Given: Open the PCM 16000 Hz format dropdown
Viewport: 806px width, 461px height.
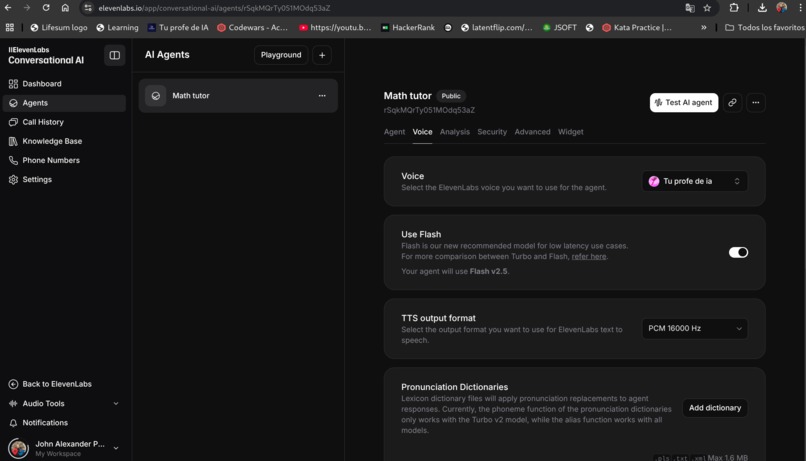Looking at the screenshot, I should [694, 328].
